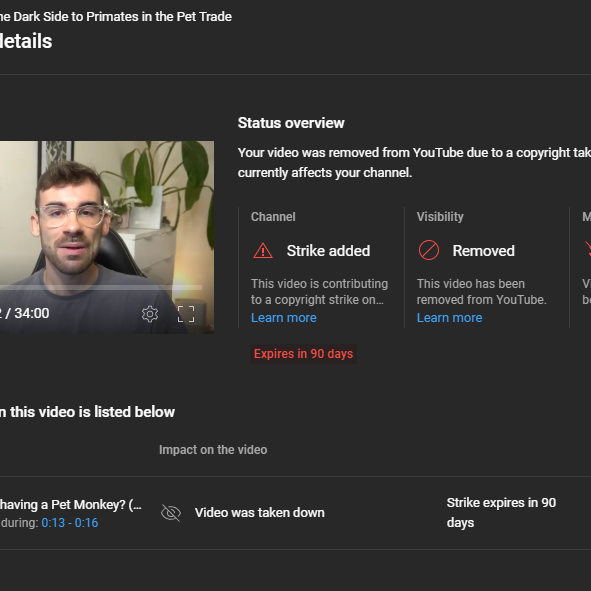This screenshot has width=591, height=591.
Task: Click the Removed visibility heading
Action: 484,251
